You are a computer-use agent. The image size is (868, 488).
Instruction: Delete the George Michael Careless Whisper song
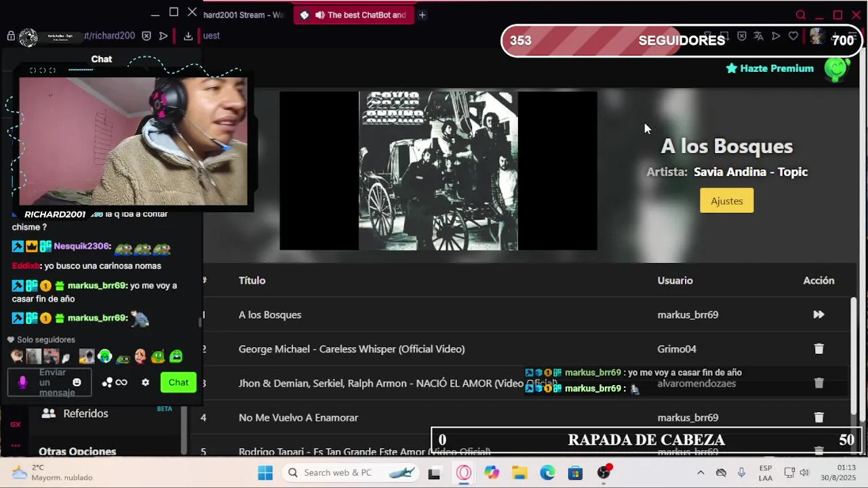click(x=818, y=349)
